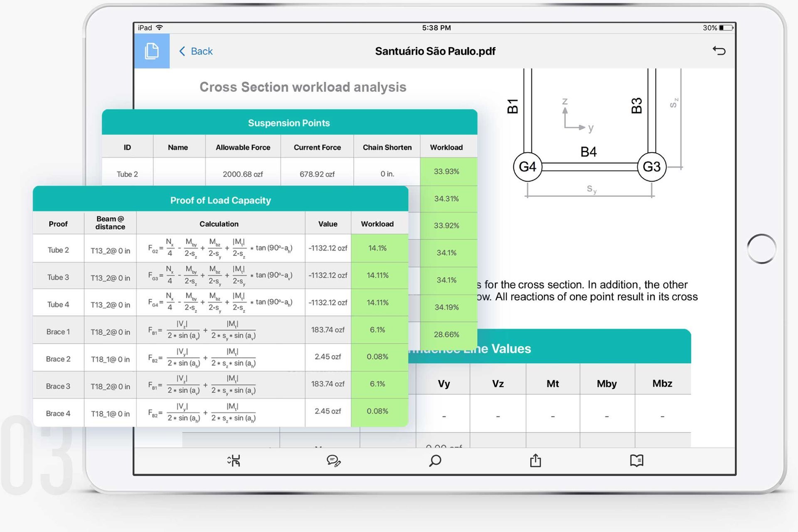Tap the Santuário São Paulo.pdf title
Screen dimensions: 798x532
[x=435, y=51]
